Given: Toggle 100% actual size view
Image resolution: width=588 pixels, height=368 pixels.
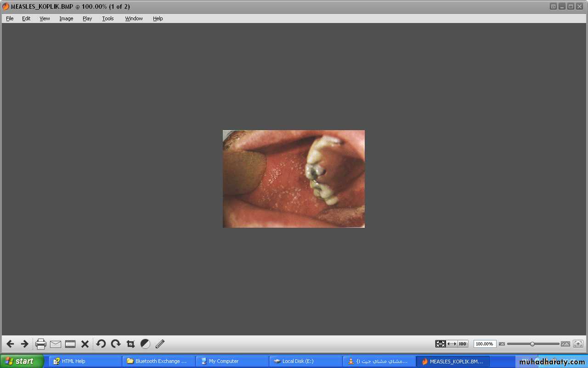Looking at the screenshot, I should coord(463,344).
